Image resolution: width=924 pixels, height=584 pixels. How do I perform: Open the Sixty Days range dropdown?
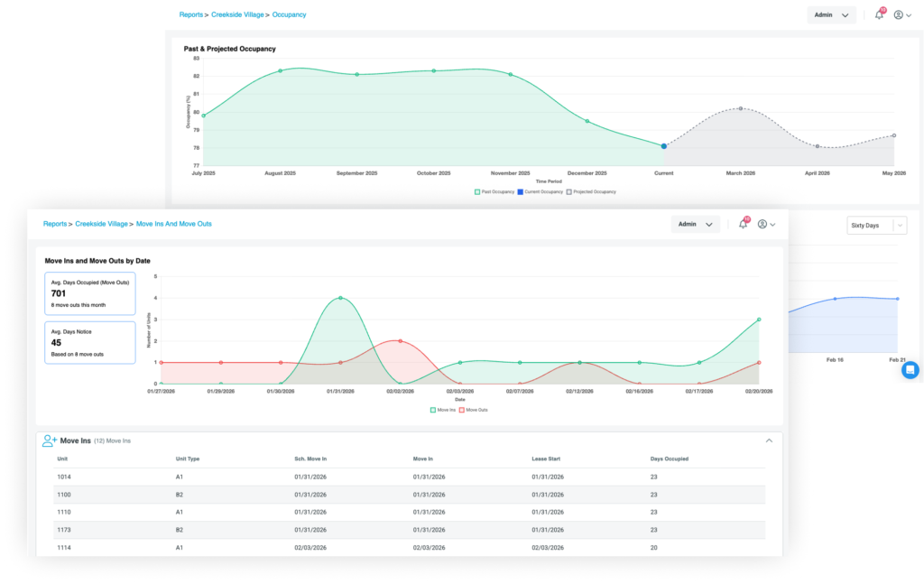(875, 226)
